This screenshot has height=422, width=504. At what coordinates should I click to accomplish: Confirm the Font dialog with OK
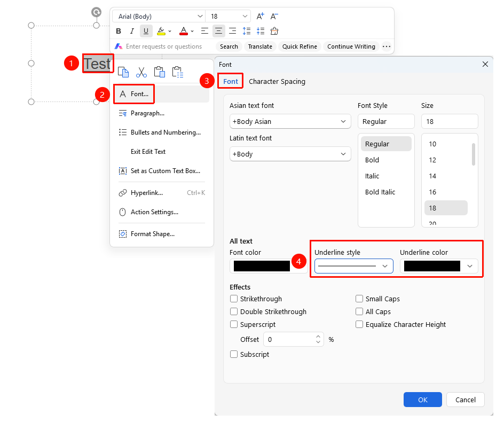tap(423, 400)
